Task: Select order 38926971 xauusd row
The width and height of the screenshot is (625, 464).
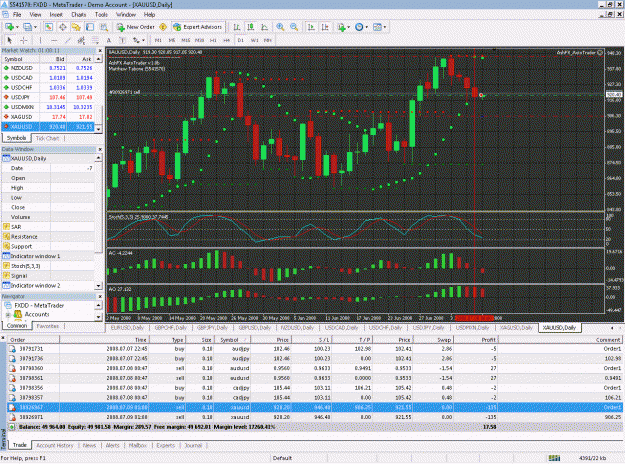Action: point(315,417)
